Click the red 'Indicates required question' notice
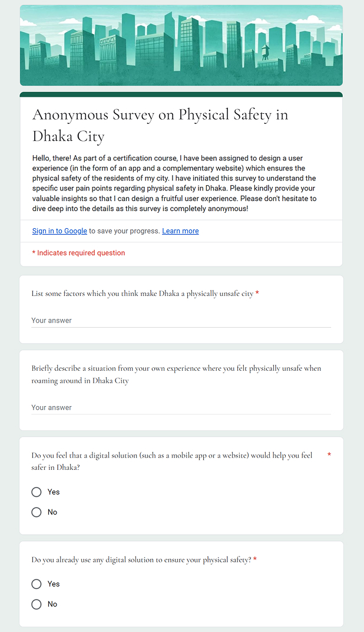Viewport: 364px width, 632px height. [x=78, y=253]
